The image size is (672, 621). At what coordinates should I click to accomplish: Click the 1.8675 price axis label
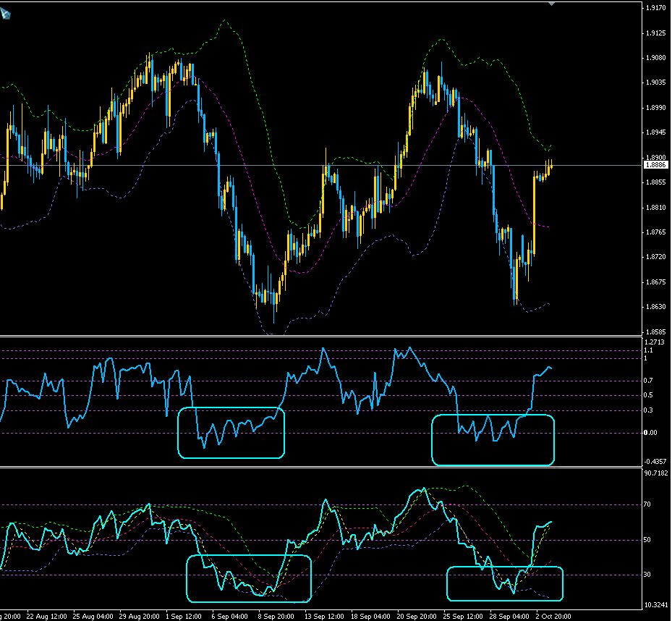655,282
